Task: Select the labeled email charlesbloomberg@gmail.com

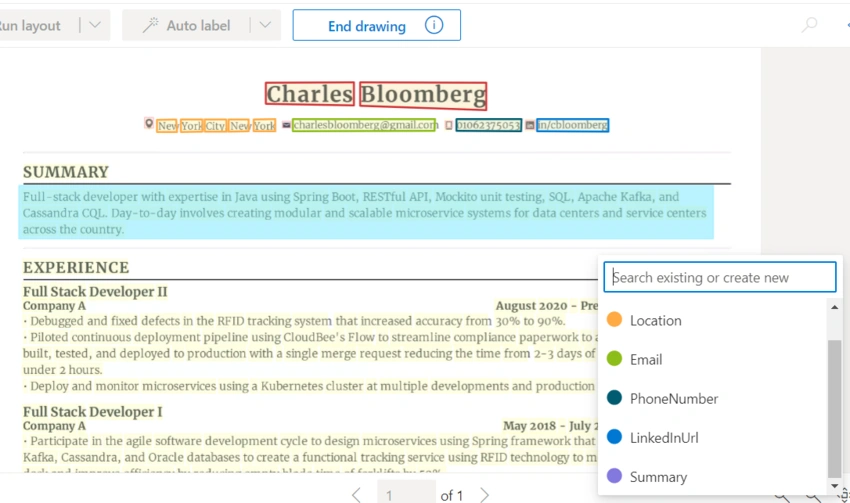Action: pos(364,125)
